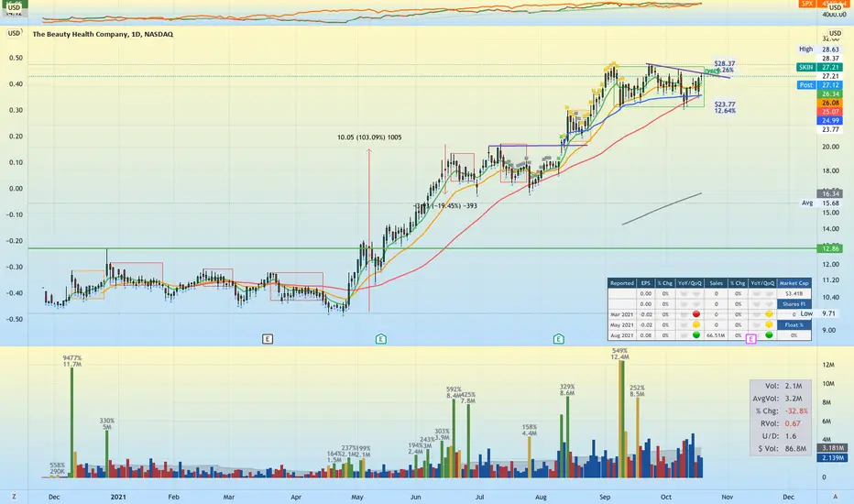Toggle the A auto-scale button
This screenshot has width=854, height=504.
tap(835, 497)
